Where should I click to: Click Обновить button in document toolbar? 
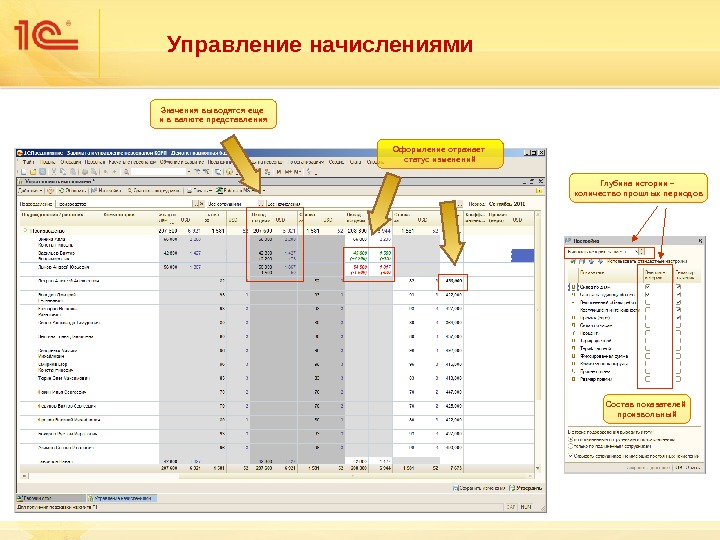point(71,191)
